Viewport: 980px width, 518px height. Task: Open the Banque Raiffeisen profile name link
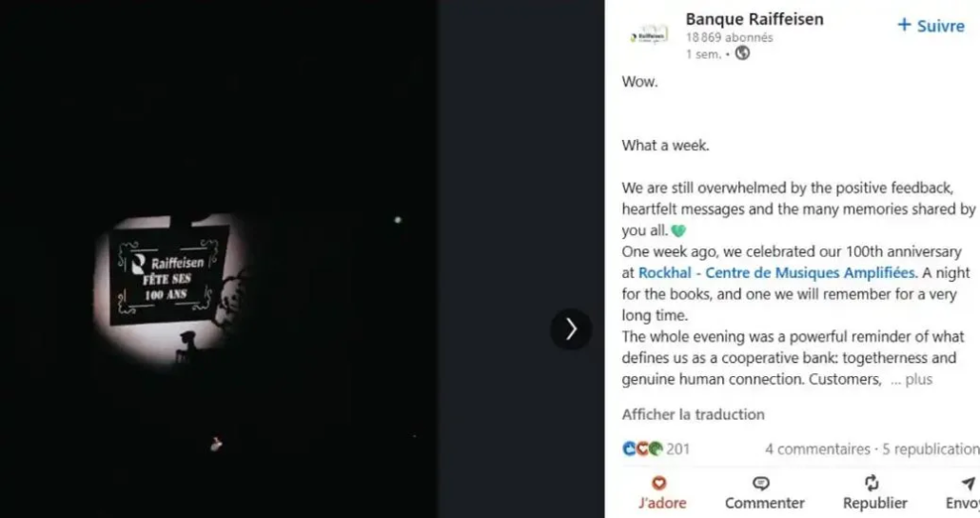pos(755,19)
